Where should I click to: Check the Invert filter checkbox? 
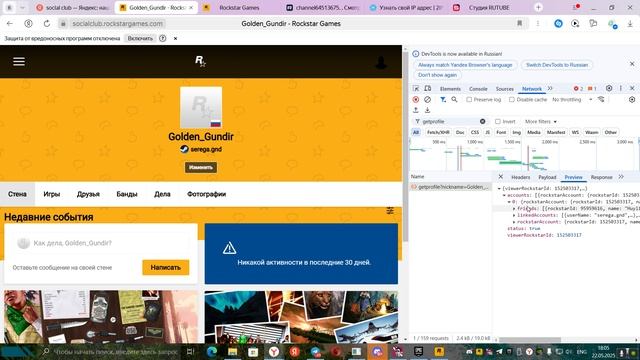tap(498, 122)
